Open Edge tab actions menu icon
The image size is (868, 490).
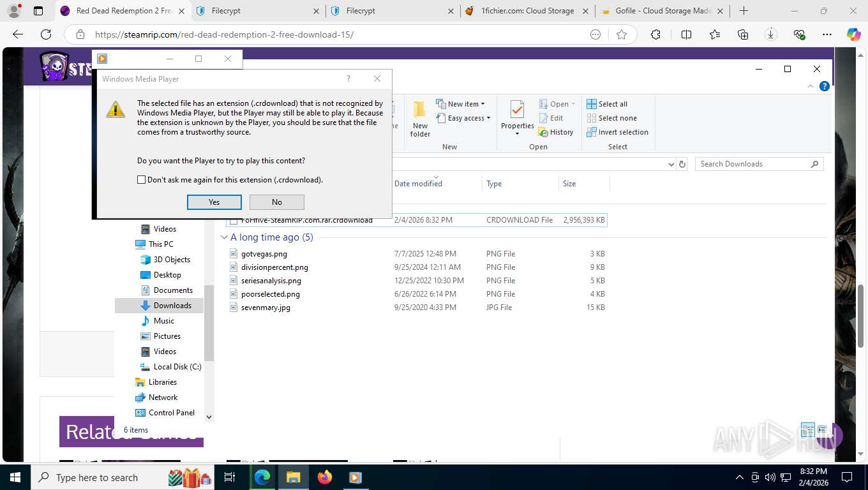(38, 11)
